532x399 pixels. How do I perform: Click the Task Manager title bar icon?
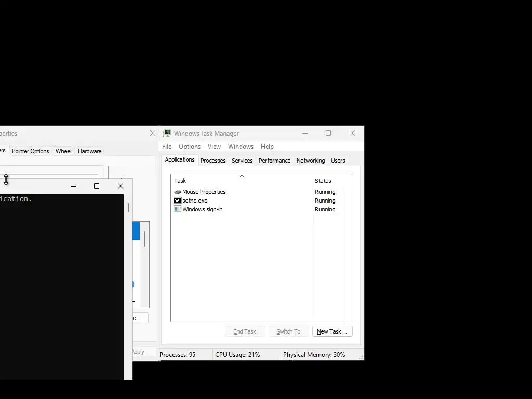[x=167, y=134]
